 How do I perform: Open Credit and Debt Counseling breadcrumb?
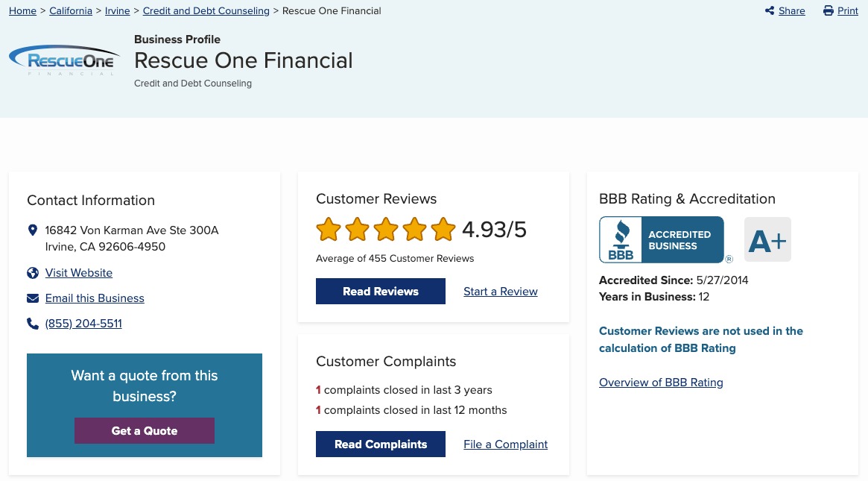pyautogui.click(x=206, y=11)
